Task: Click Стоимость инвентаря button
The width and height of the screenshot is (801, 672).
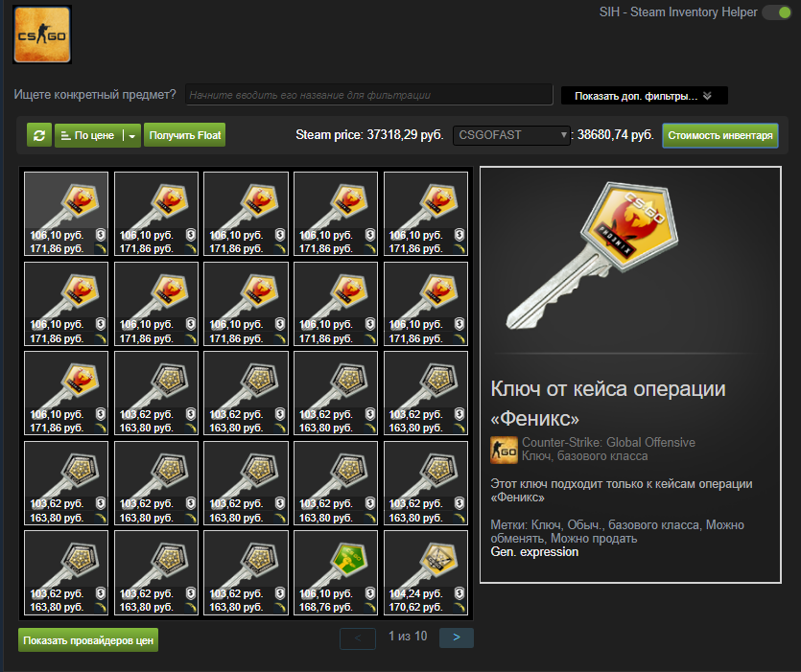Action: coord(720,136)
